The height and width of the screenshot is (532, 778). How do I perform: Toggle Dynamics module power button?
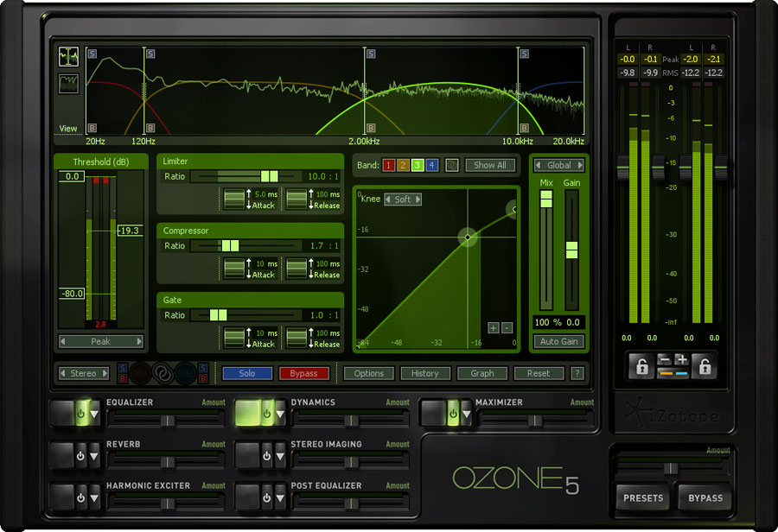click(x=266, y=414)
